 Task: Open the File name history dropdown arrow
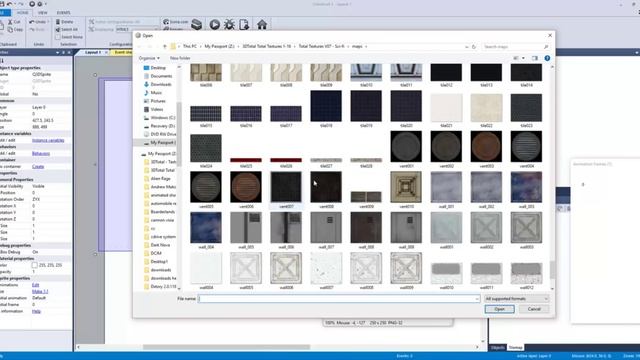click(477, 299)
